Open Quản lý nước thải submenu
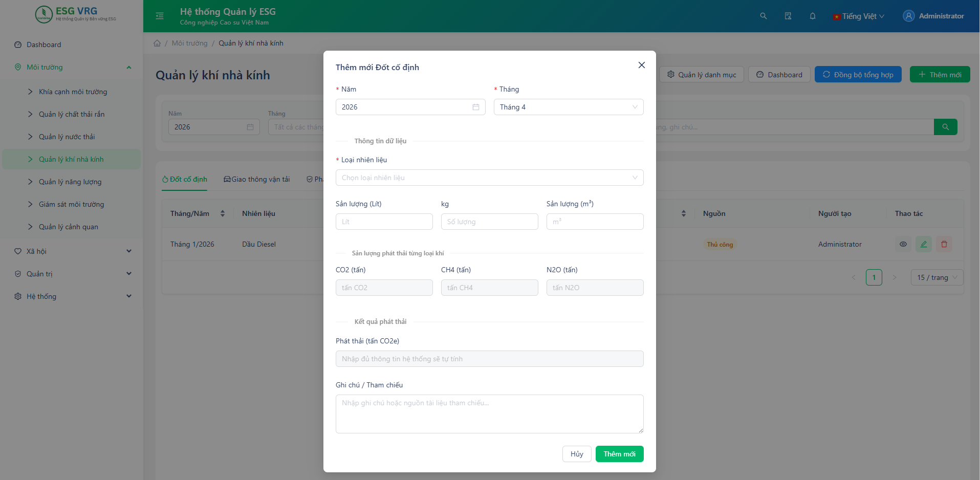 72,137
